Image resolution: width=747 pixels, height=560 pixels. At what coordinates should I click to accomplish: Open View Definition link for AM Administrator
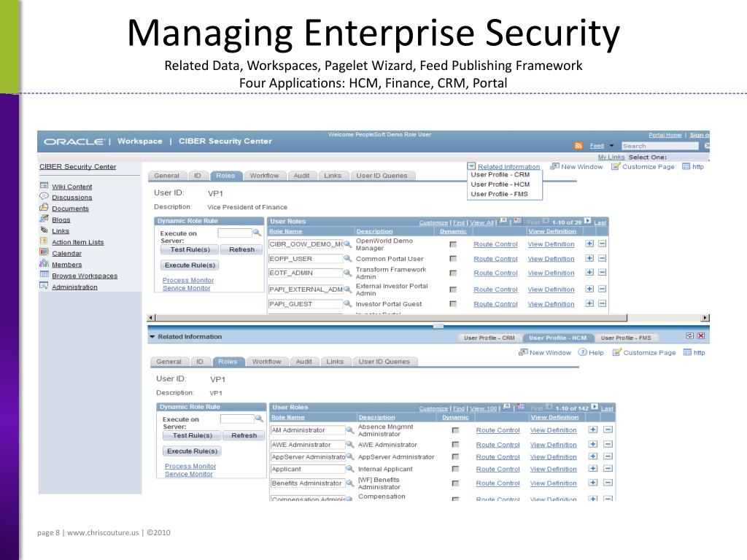point(553,430)
